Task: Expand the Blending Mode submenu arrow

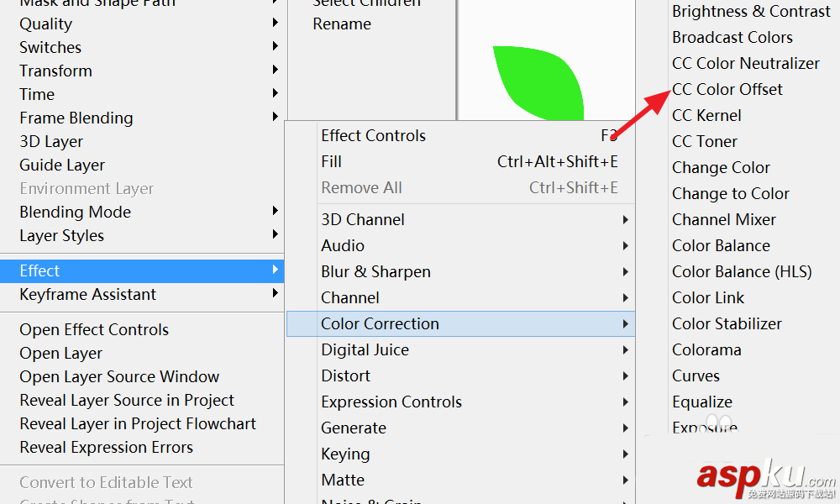Action: [276, 212]
